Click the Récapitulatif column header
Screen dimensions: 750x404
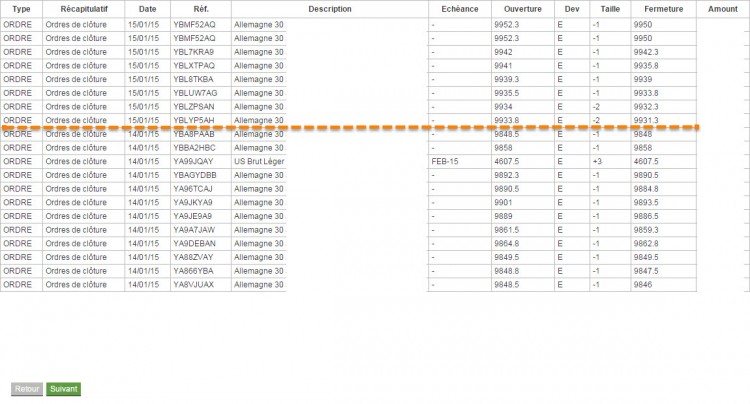pyautogui.click(x=84, y=9)
